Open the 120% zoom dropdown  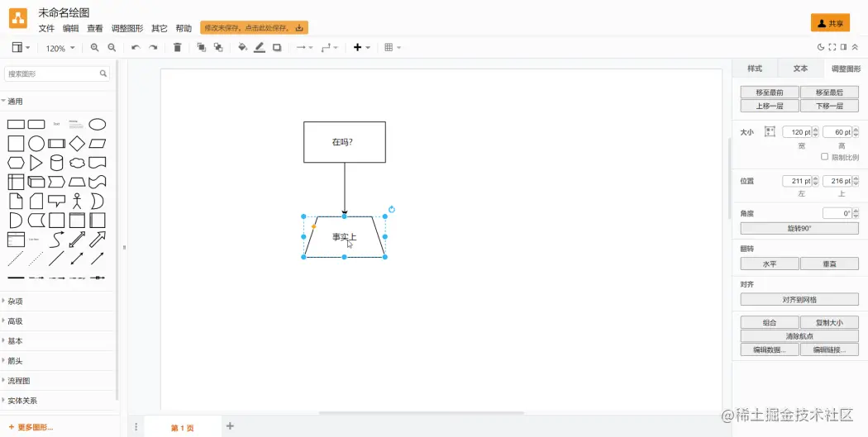tap(60, 48)
